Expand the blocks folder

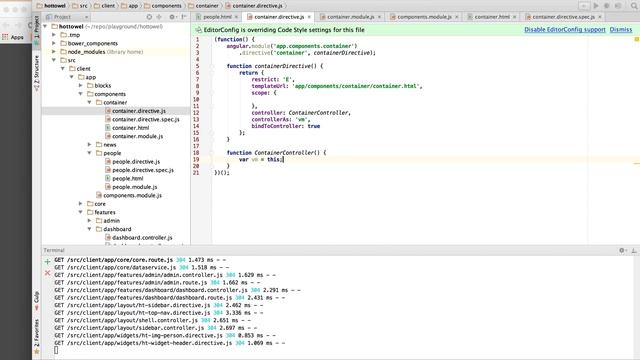click(81, 86)
